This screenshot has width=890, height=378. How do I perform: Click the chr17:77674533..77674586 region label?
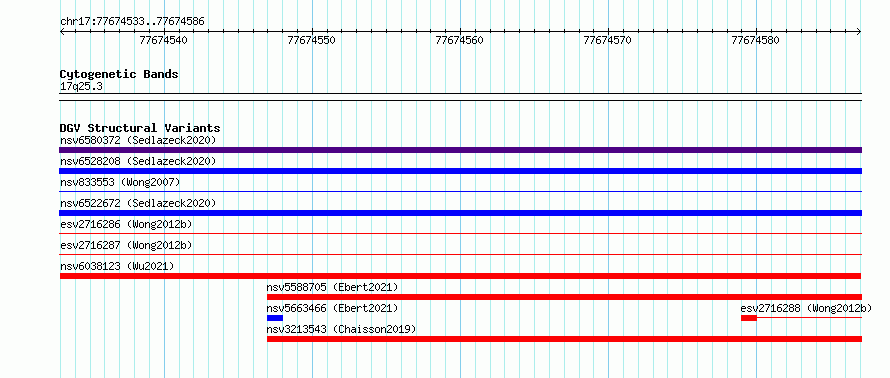coord(132,22)
